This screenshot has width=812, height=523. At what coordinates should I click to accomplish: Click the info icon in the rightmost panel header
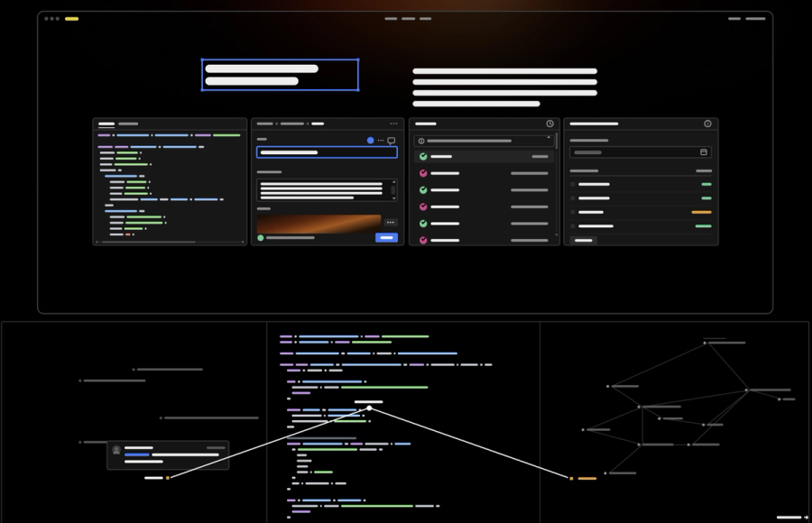[707, 124]
